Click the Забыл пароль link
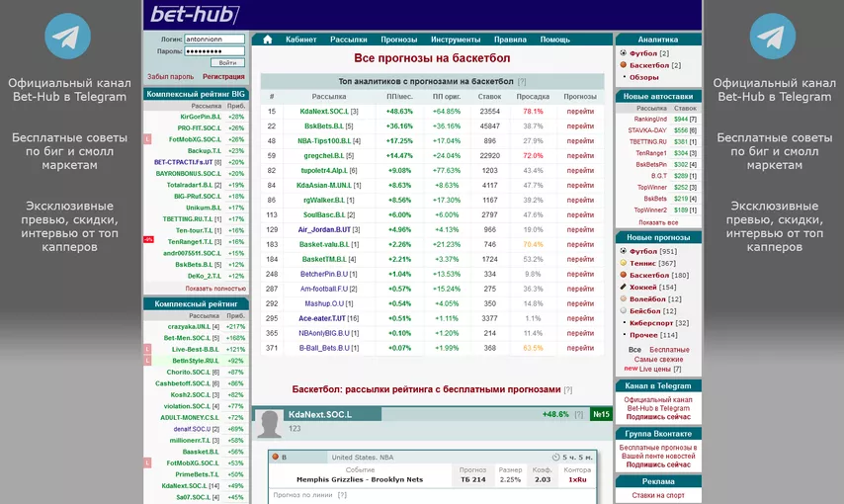 171,77
